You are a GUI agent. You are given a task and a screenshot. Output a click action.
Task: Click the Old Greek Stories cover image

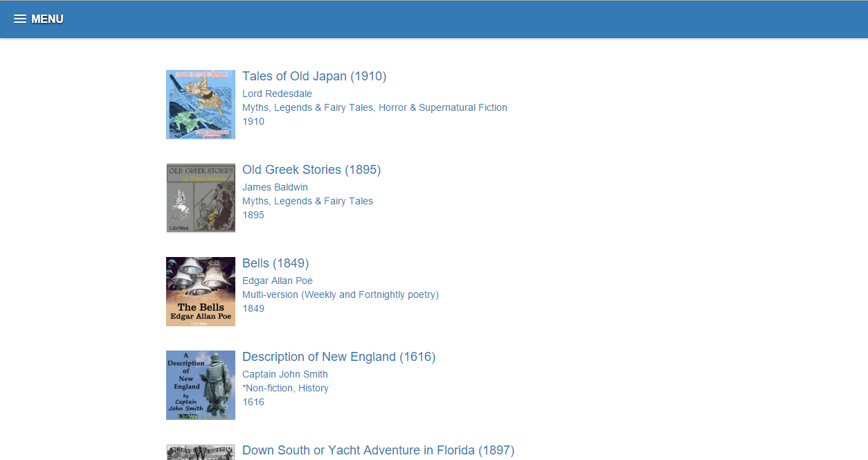coord(200,197)
